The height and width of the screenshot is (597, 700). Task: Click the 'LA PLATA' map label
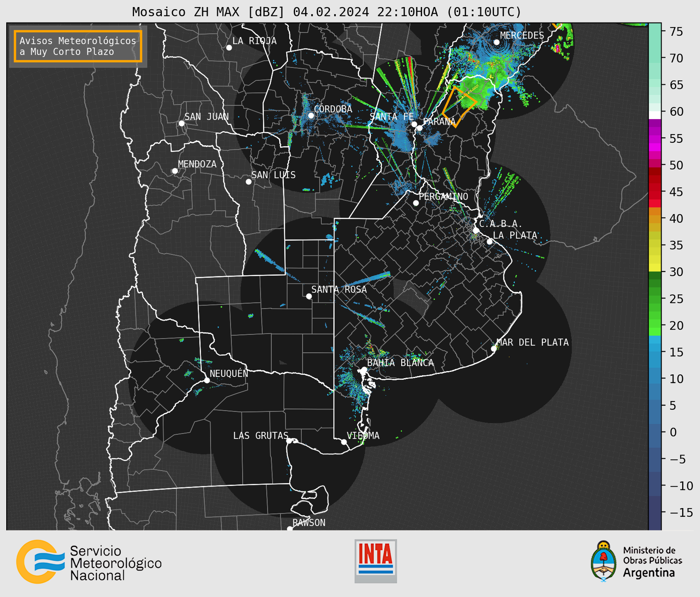515,235
